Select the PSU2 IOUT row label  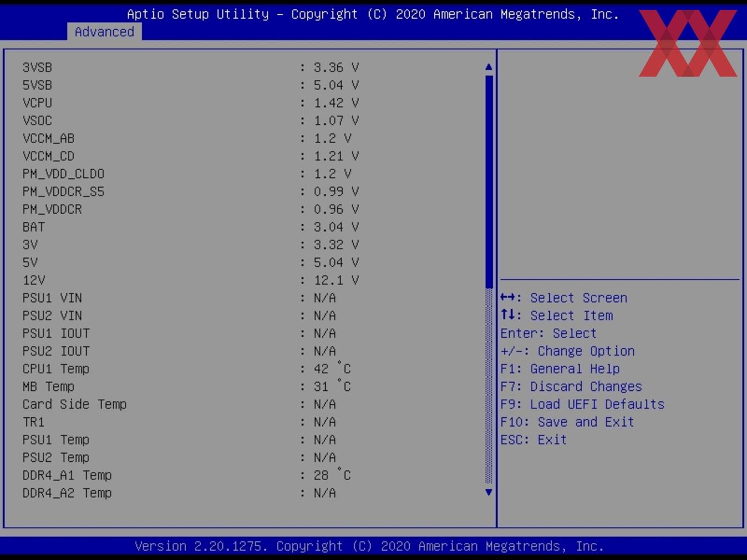coord(56,351)
